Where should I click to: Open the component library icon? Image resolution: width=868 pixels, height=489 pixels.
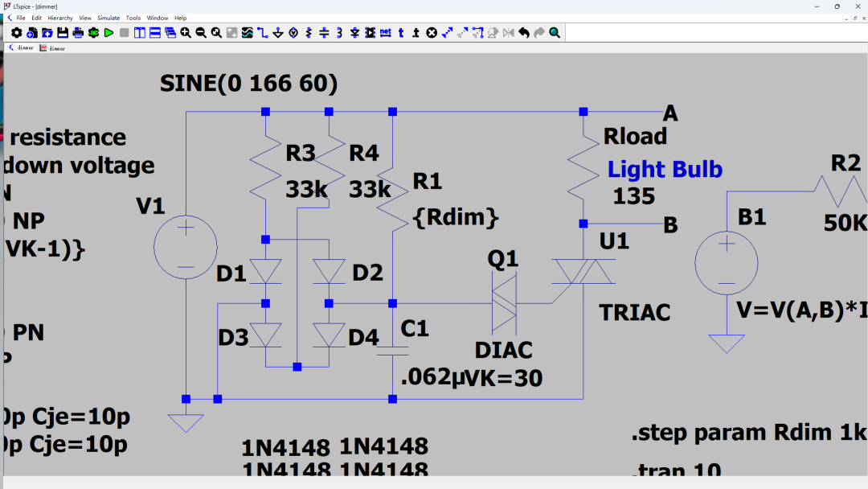[371, 33]
